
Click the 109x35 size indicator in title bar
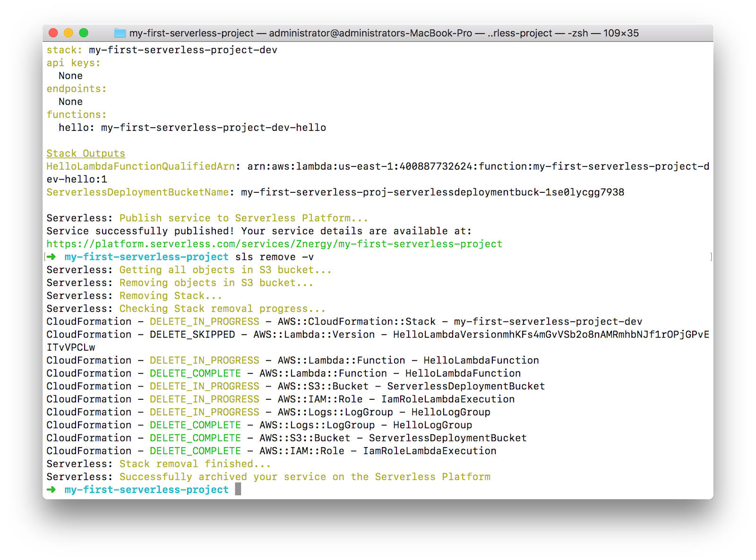pos(620,33)
